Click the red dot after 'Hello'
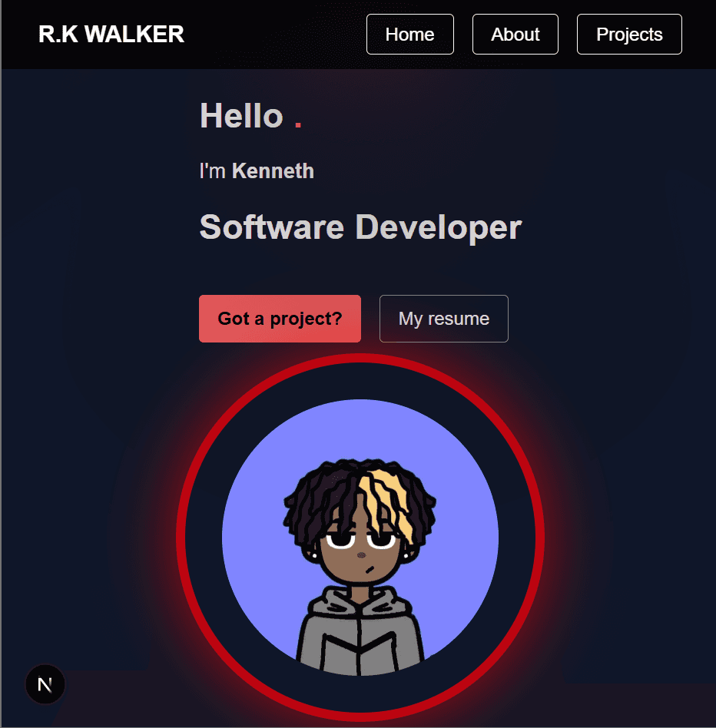Image resolution: width=716 pixels, height=728 pixels. [x=299, y=123]
